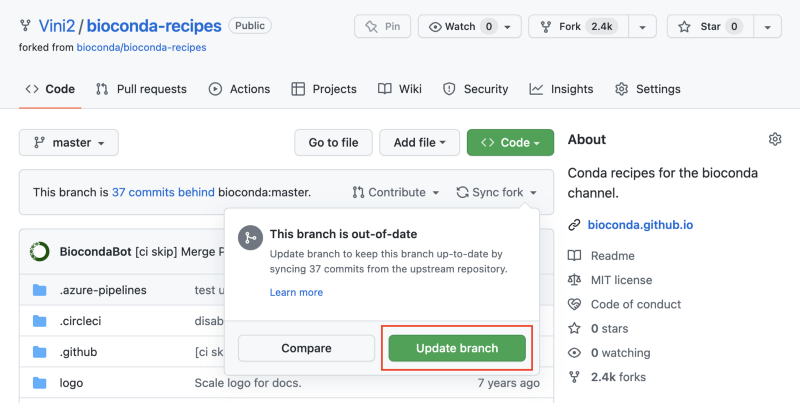This screenshot has height=403, width=800.
Task: Click the BiocondaBot avatar
Action: (x=40, y=251)
